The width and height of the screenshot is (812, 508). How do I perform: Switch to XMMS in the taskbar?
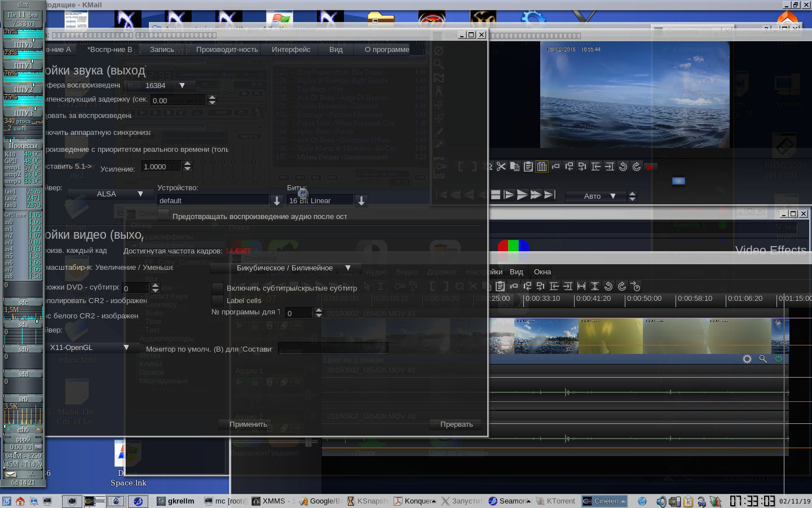click(273, 501)
